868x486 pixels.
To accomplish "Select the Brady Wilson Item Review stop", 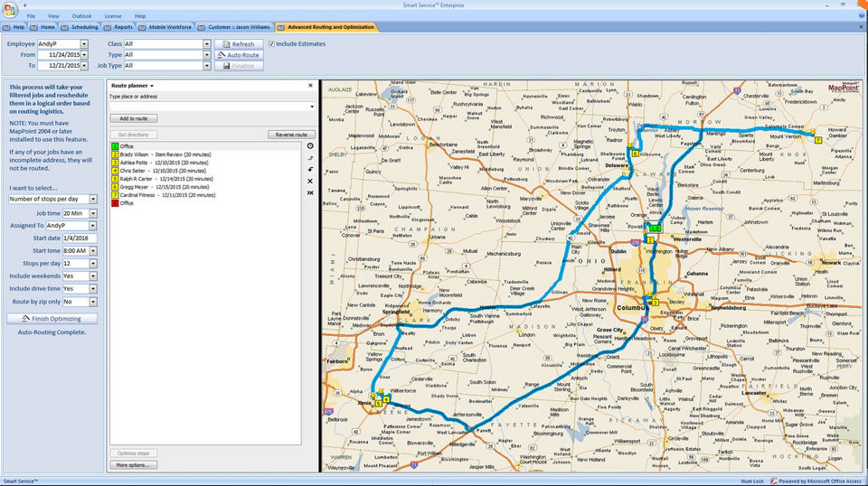I will click(x=205, y=154).
